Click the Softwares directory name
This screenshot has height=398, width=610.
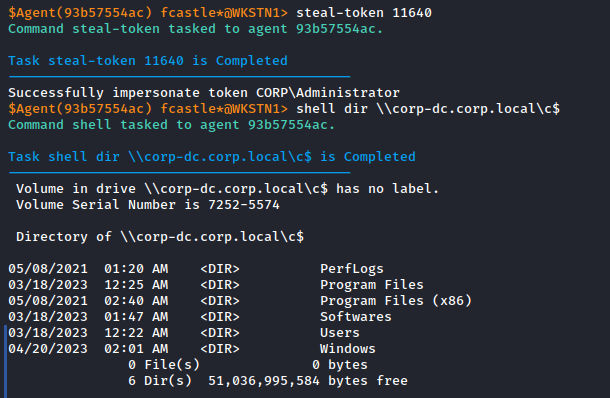[356, 317]
